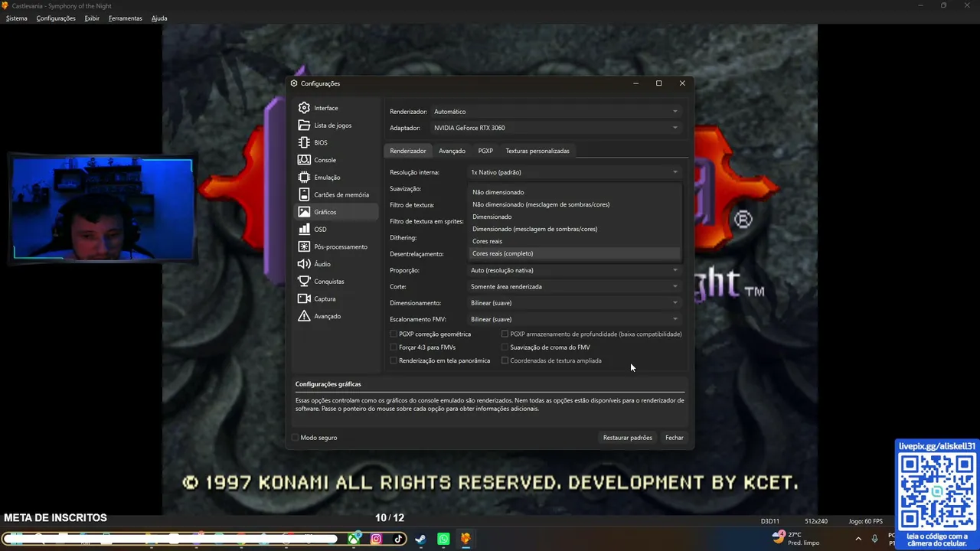Select the Console settings icon

click(x=304, y=160)
